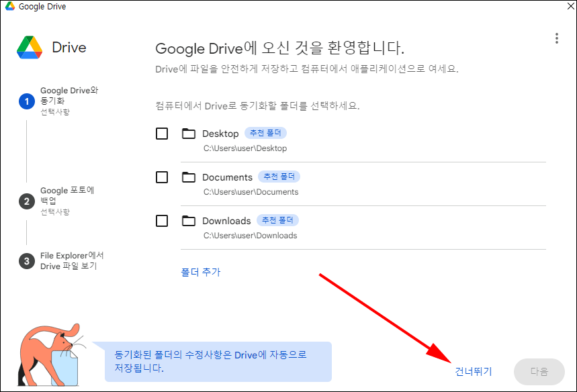The image size is (577, 392).
Task: Click the path C:\Users\user\Documents
Action: [251, 192]
